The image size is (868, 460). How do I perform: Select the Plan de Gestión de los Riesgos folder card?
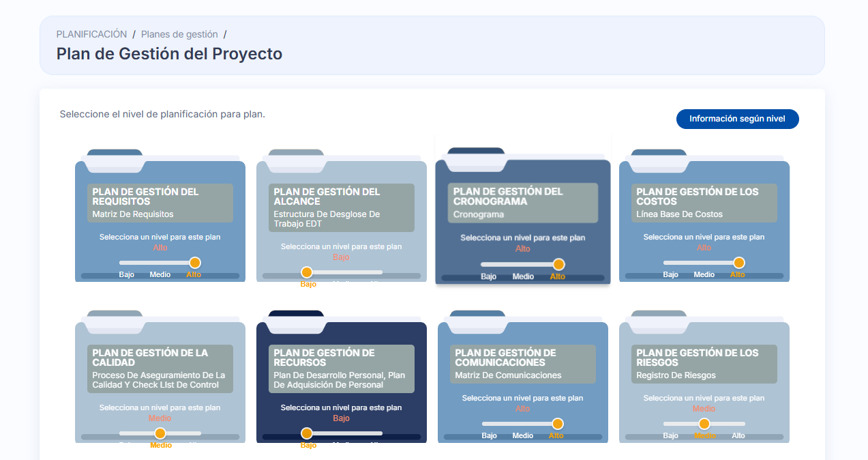pos(704,377)
